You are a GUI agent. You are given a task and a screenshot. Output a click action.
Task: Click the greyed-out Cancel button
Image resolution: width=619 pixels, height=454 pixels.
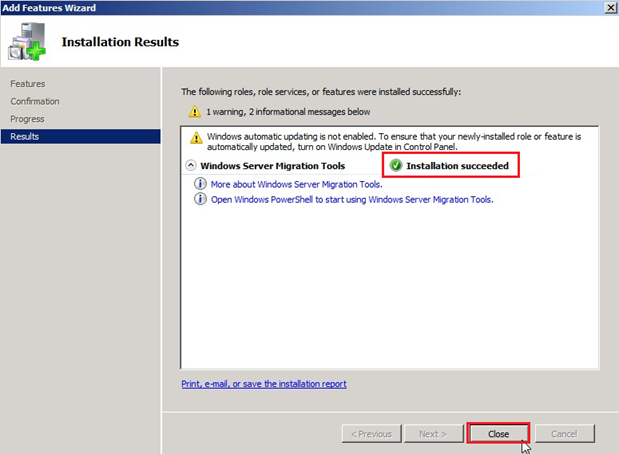coord(564,434)
